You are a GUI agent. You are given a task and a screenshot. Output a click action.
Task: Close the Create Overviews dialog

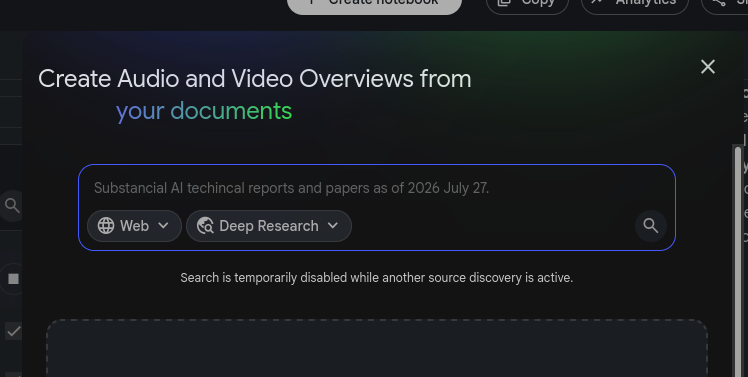tap(707, 67)
